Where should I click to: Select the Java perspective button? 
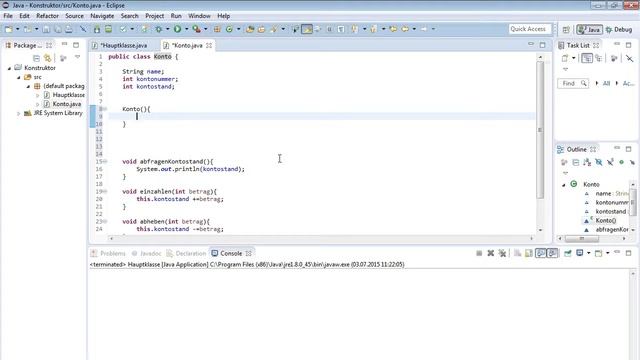(589, 29)
